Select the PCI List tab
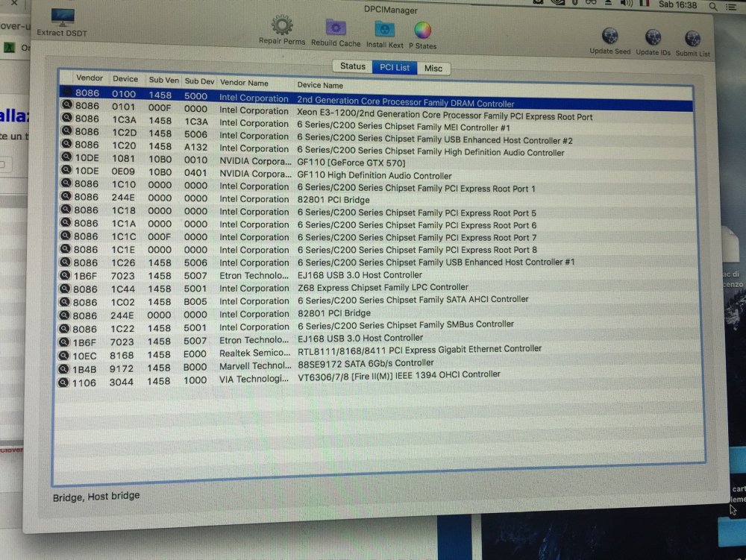Image resolution: width=746 pixels, height=560 pixels. click(x=395, y=68)
